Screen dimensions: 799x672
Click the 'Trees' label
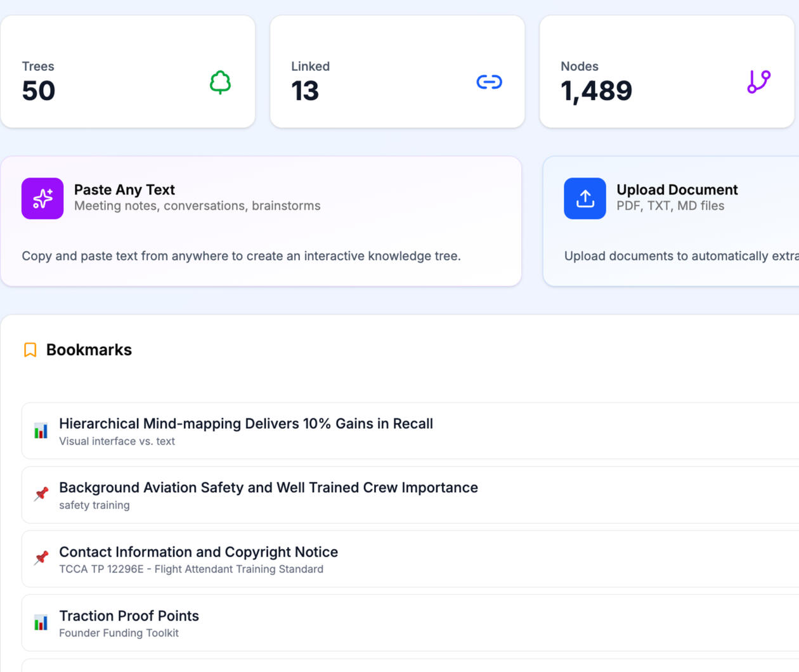pos(38,67)
